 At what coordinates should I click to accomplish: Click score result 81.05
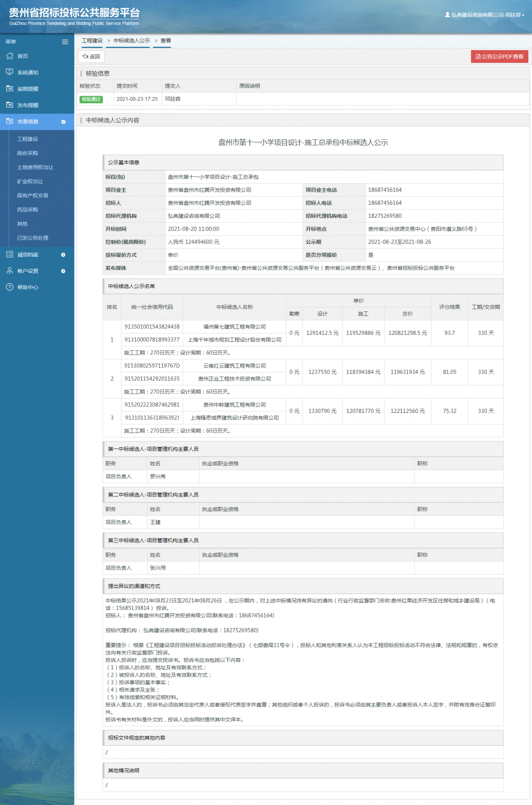(x=450, y=372)
